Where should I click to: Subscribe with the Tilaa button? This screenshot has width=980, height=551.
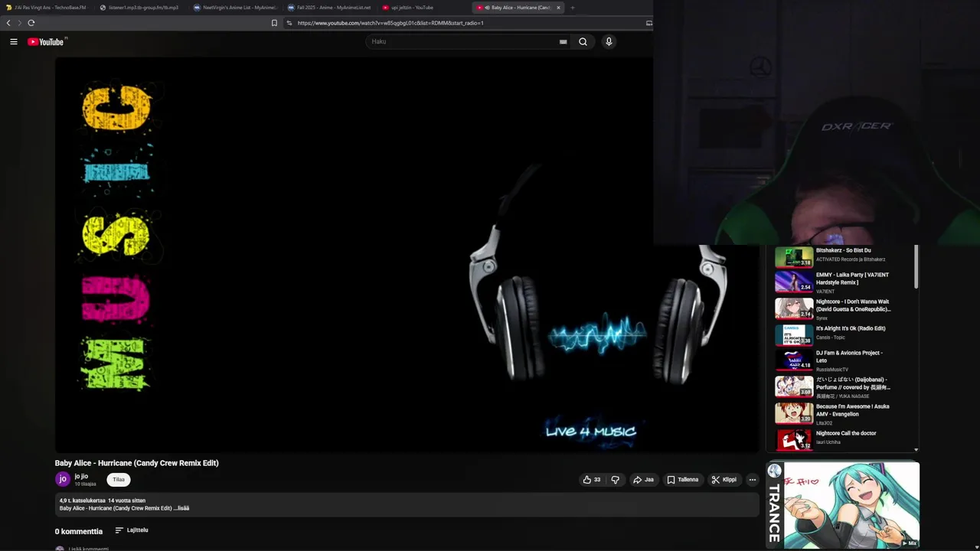[x=119, y=480]
